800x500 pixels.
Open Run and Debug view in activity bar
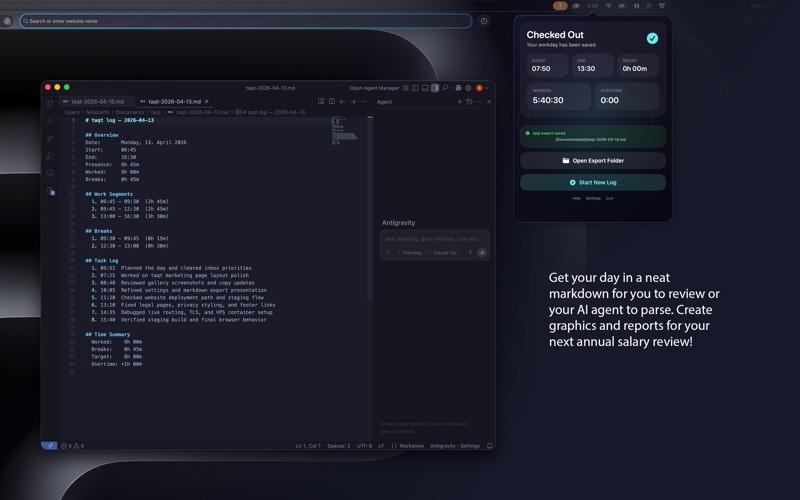49,156
